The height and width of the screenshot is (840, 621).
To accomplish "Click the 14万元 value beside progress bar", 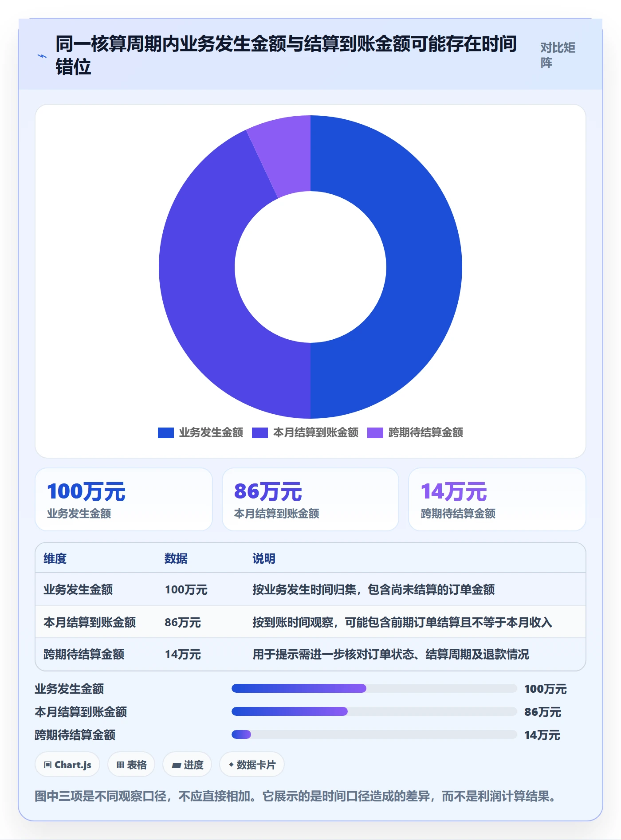I will click(542, 735).
